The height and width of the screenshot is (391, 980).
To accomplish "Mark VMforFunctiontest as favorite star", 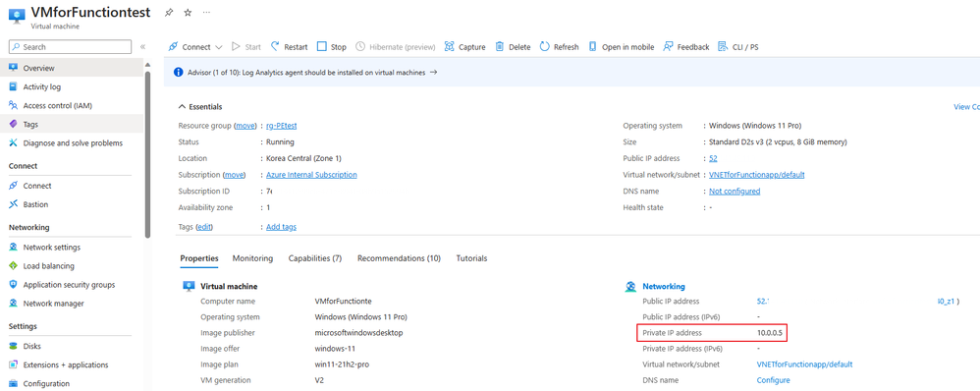I will click(x=188, y=13).
